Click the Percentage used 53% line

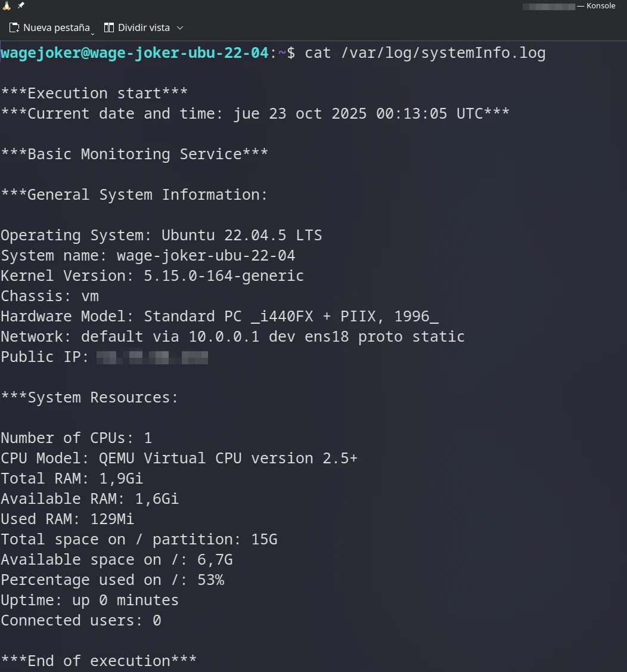[113, 580]
